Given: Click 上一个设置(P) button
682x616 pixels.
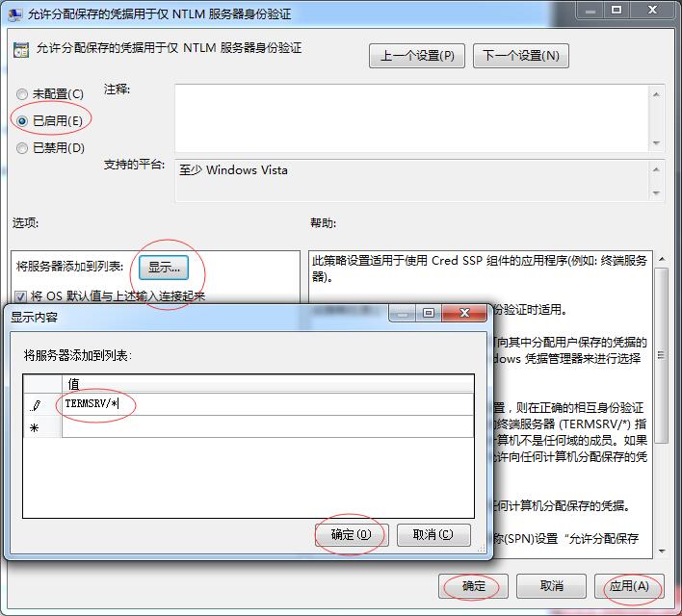Looking at the screenshot, I should pyautogui.click(x=417, y=56).
